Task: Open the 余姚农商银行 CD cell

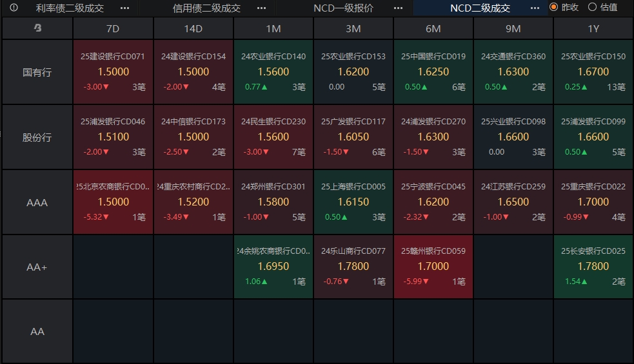Action: [x=273, y=267]
